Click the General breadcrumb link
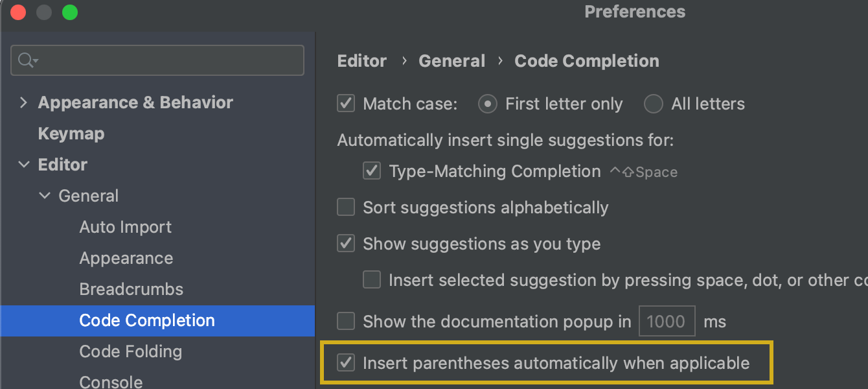 pos(451,61)
